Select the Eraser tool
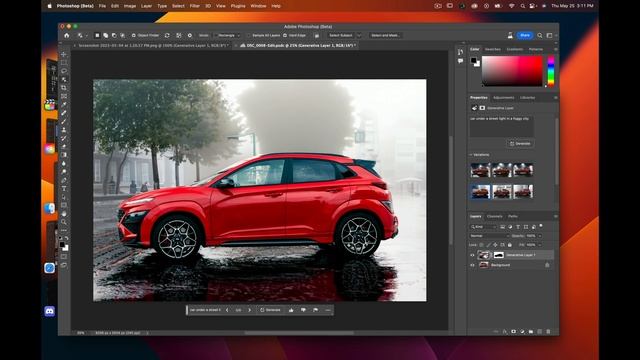The image size is (640, 360). tap(64, 146)
